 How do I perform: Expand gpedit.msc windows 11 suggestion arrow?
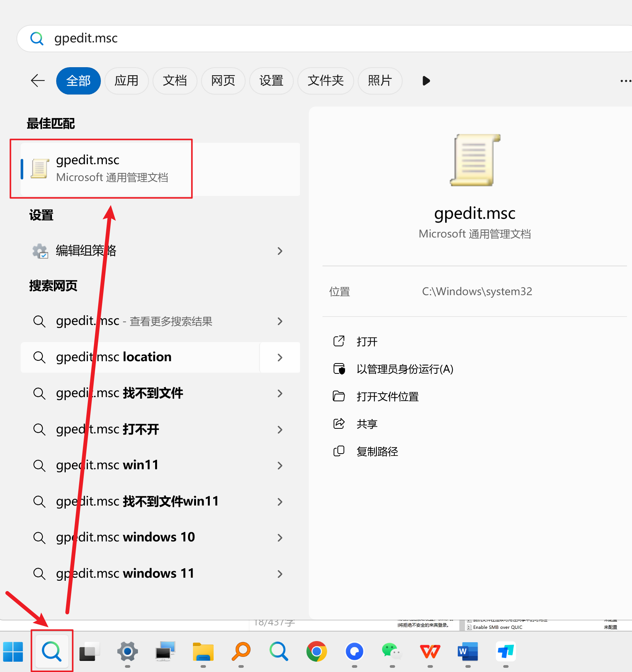click(280, 574)
